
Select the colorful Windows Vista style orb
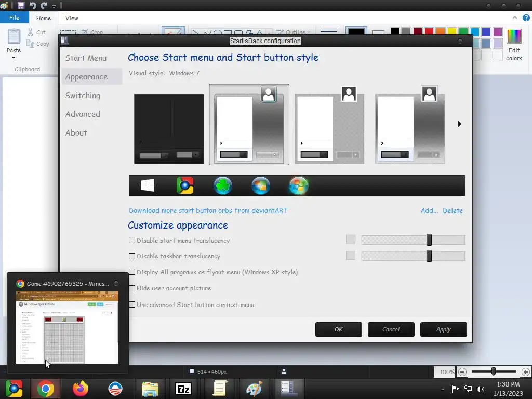point(299,185)
